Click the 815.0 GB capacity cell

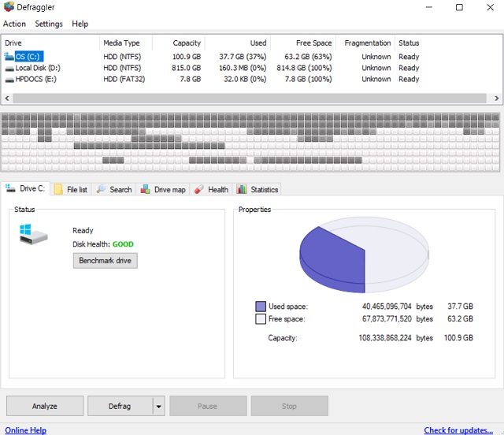coord(186,69)
